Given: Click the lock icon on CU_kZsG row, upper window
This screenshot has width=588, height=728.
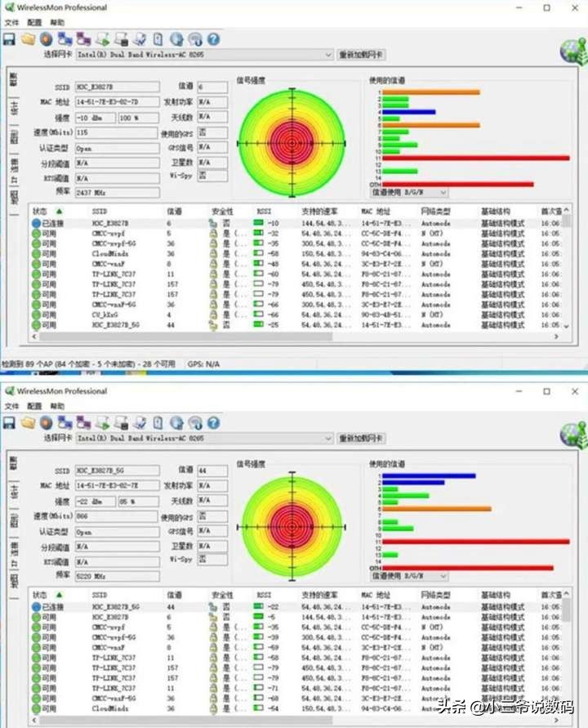Looking at the screenshot, I should coord(213,315).
